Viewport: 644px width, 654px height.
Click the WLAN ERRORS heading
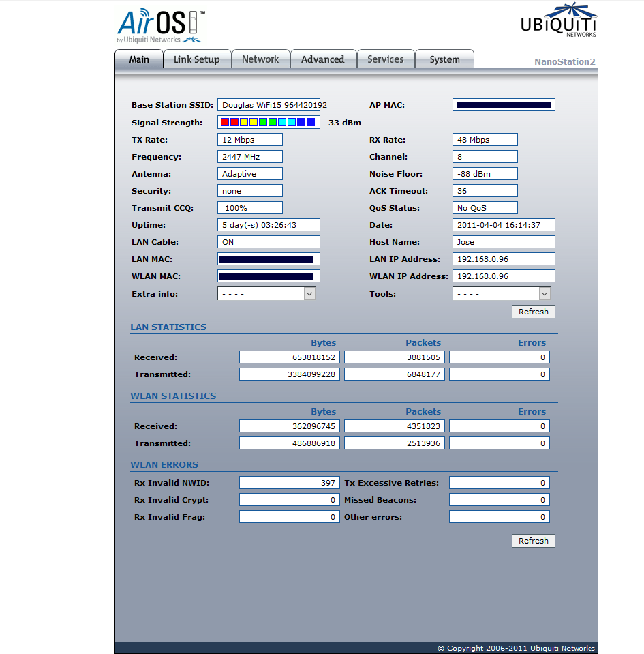point(164,464)
